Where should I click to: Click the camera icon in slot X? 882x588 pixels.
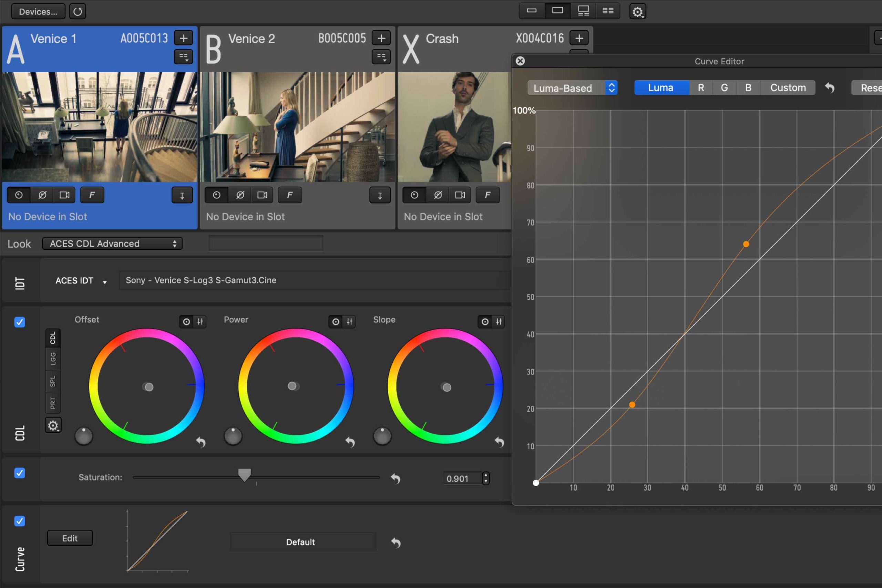tap(460, 195)
